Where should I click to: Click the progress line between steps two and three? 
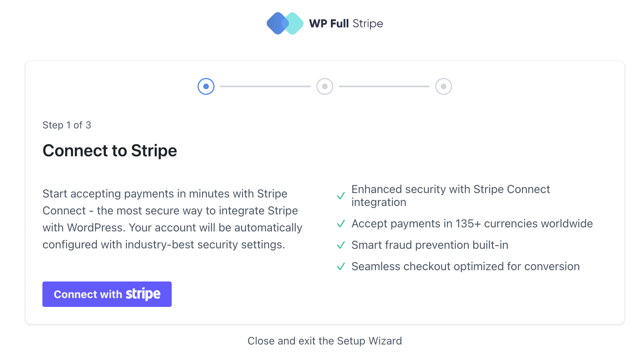[x=384, y=86]
